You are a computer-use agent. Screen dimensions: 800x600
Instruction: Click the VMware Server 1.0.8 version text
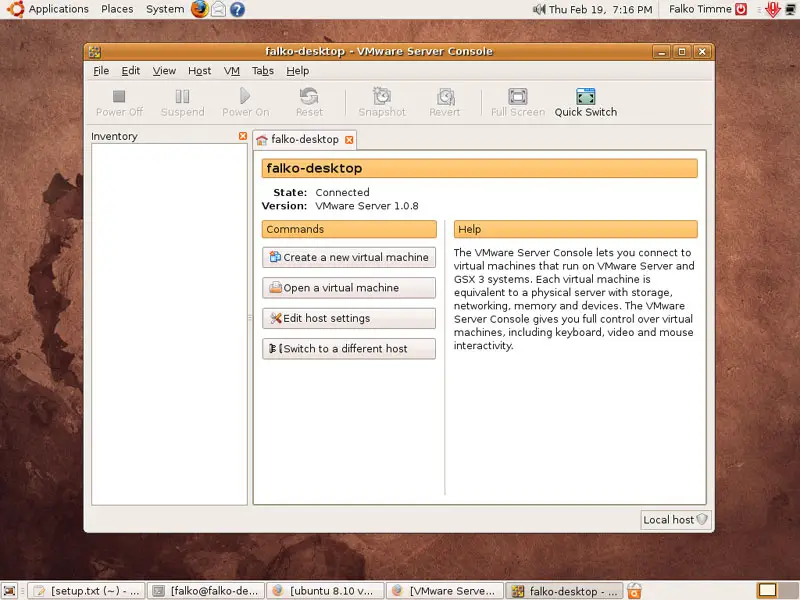367,206
